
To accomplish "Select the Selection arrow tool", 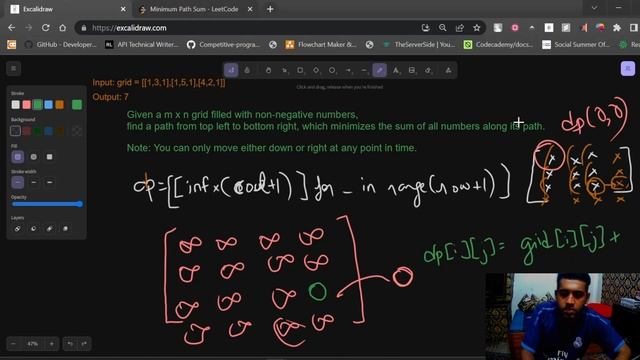I will (284, 70).
